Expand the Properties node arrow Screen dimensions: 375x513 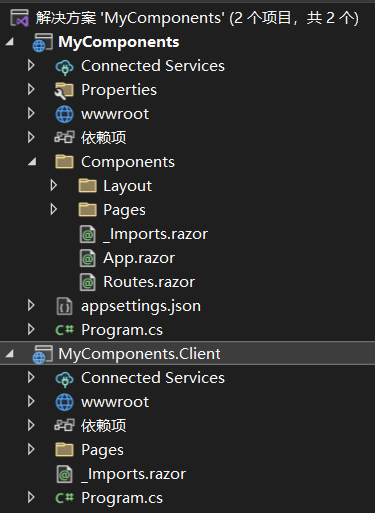[x=31, y=89]
